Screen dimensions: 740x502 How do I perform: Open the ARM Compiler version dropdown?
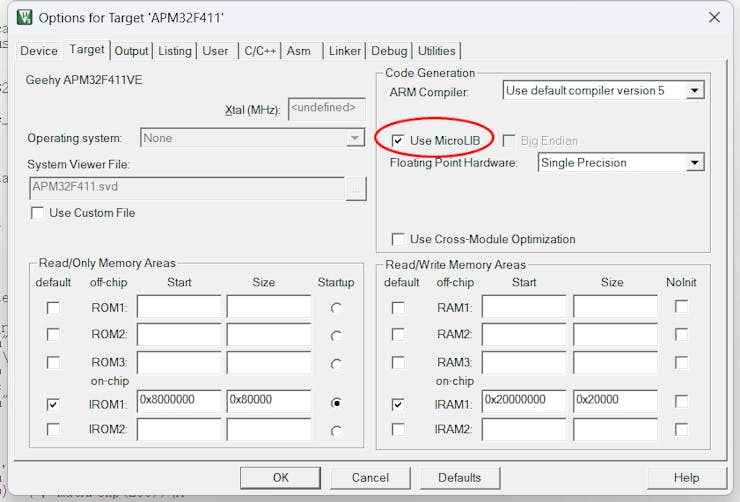[604, 90]
